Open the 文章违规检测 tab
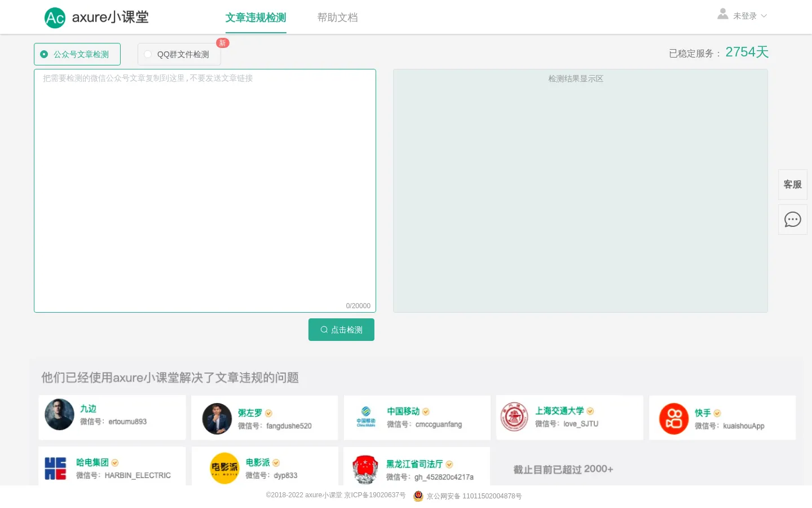The width and height of the screenshot is (812, 508). [256, 17]
